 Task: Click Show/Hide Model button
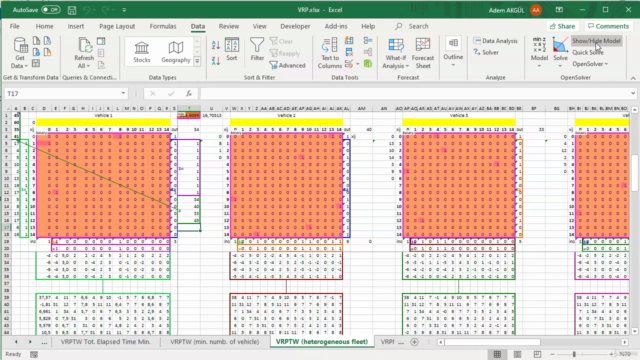pos(596,41)
